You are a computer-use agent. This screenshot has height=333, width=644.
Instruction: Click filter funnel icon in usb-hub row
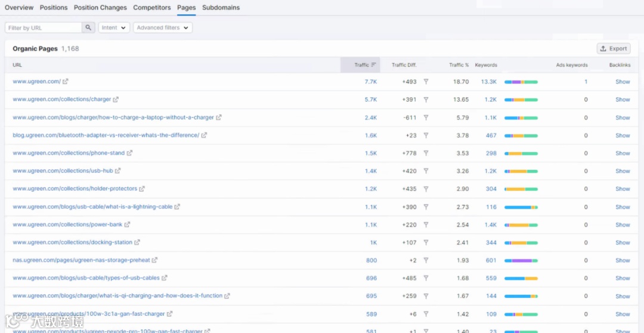point(426,171)
